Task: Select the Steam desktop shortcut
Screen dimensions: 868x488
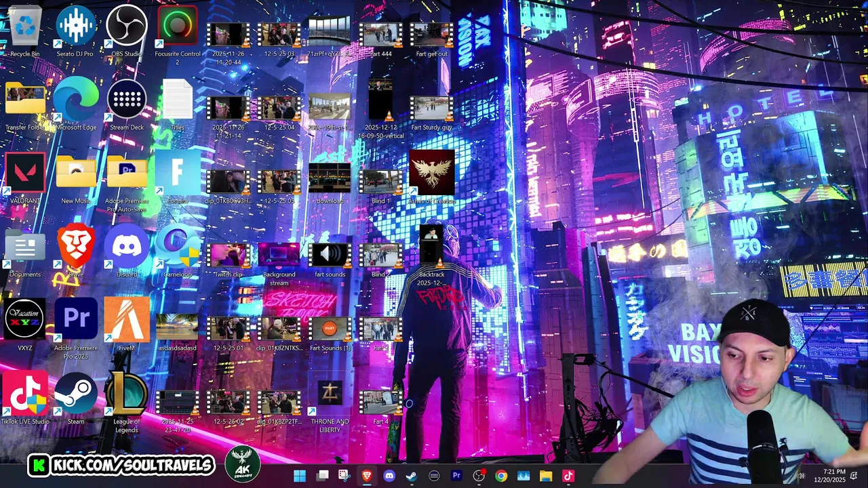Action: (75, 399)
